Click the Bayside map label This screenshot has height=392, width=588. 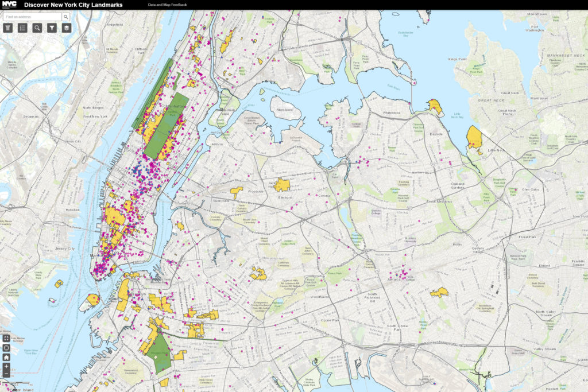tap(436, 134)
